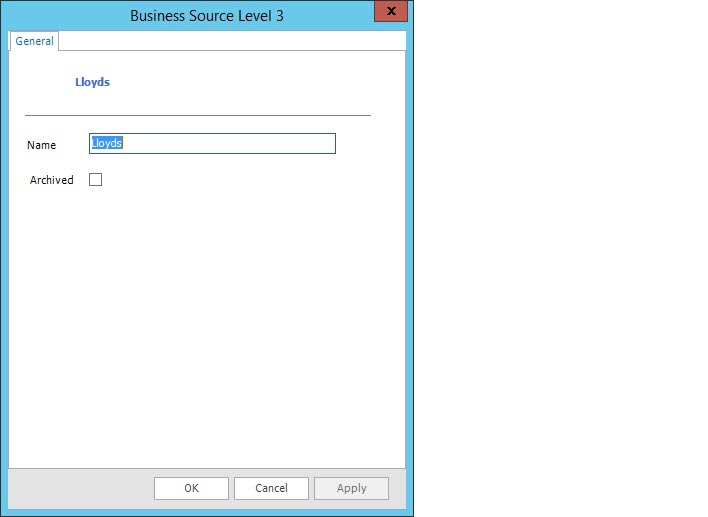Click the highlighted Lloyds text in Name field
This screenshot has height=517, width=708.
107,144
